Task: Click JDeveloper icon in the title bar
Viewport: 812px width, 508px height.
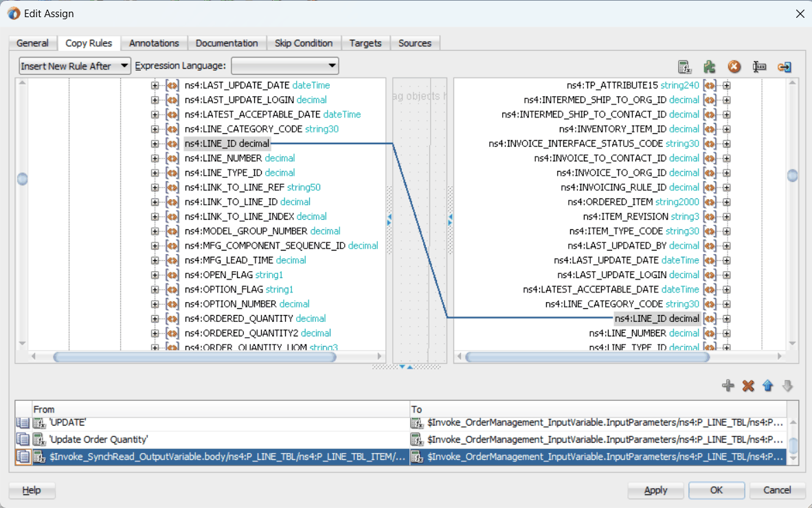Action: pyautogui.click(x=14, y=14)
